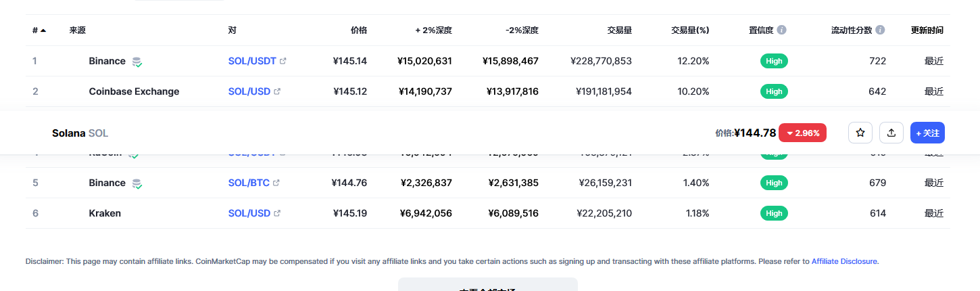Click external link icon beside SOL/USDT
Screen dimensions: 980x291
pyautogui.click(x=283, y=61)
